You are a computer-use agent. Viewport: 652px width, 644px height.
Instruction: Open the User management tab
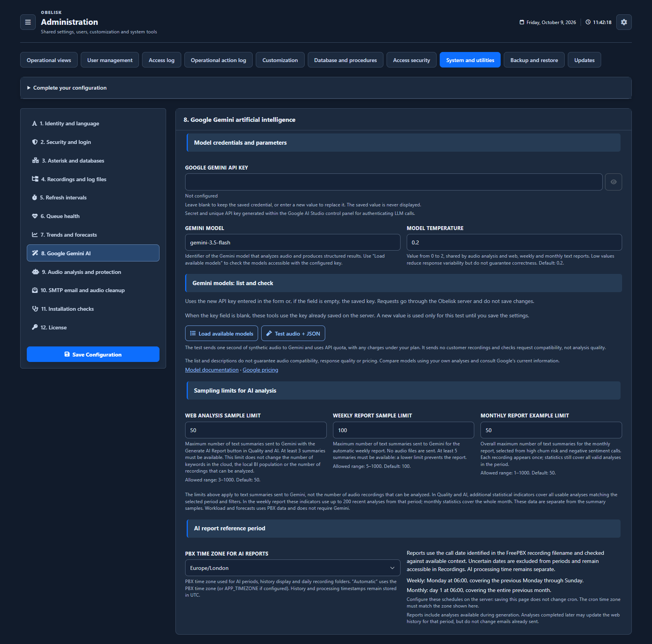click(x=110, y=60)
